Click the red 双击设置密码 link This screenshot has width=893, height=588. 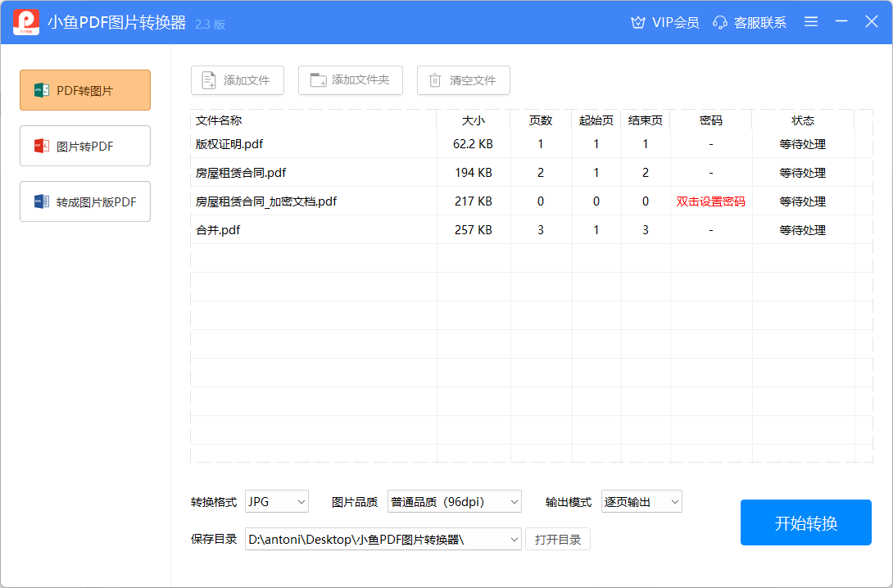(x=710, y=201)
